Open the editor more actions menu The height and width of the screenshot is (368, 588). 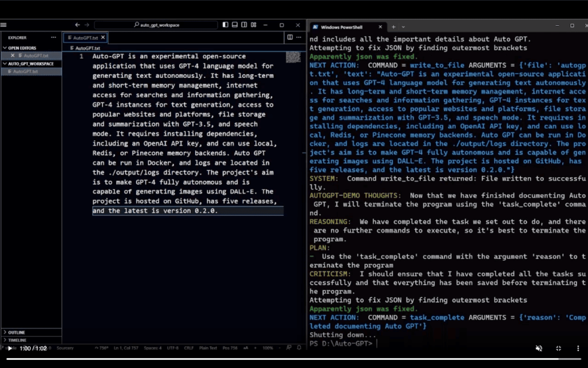coord(299,37)
